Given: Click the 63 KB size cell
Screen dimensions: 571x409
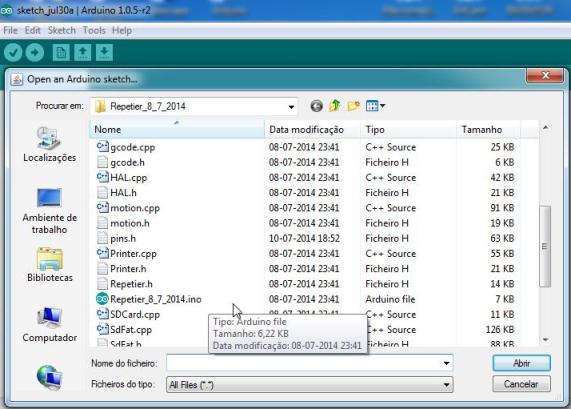Looking at the screenshot, I should point(502,238).
